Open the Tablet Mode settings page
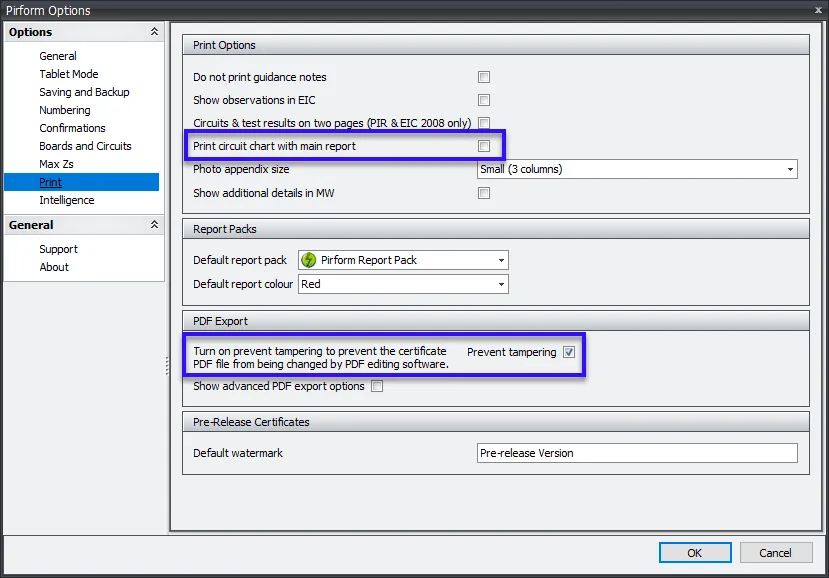This screenshot has width=829, height=578. click(x=68, y=73)
